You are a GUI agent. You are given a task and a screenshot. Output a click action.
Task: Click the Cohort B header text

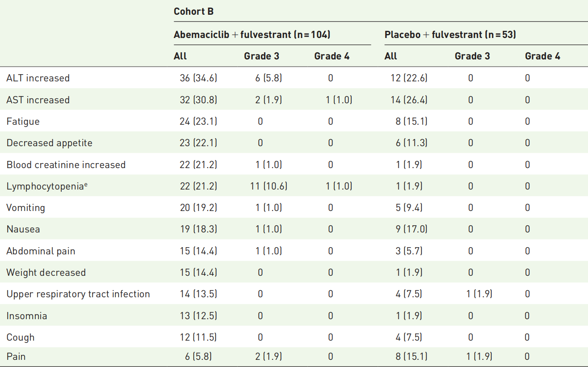193,12
